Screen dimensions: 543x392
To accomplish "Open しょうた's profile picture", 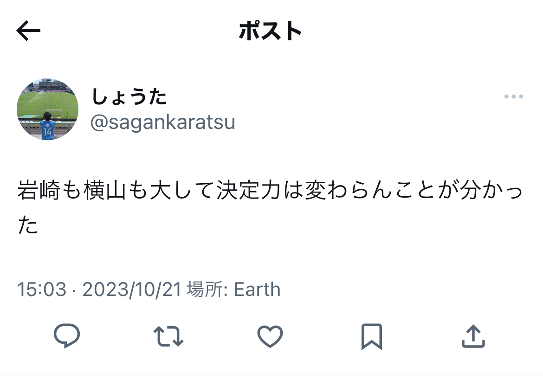I will tap(48, 109).
